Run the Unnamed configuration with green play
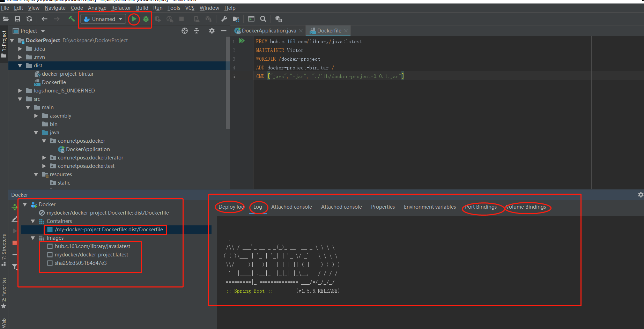644x329 pixels. coord(134,19)
